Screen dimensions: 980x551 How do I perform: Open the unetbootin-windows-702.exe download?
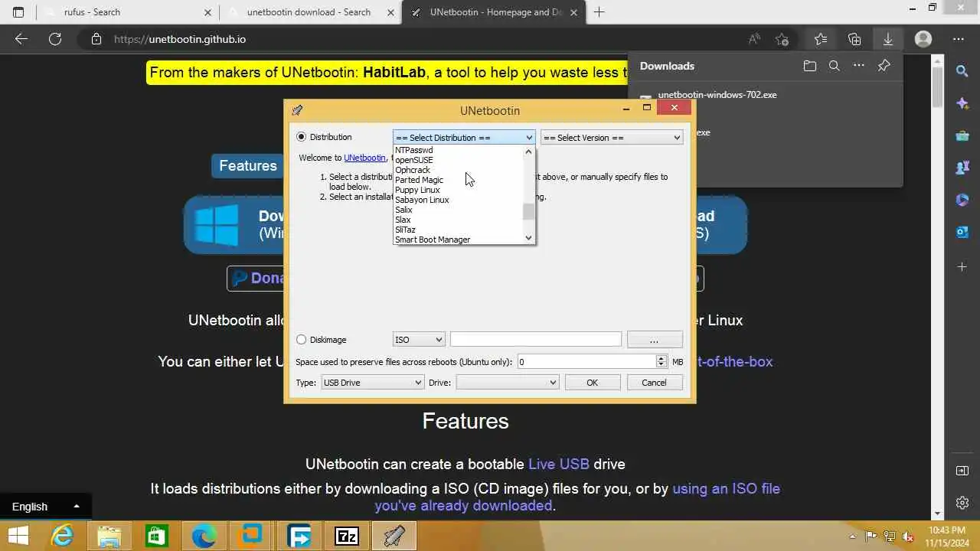[x=717, y=95]
